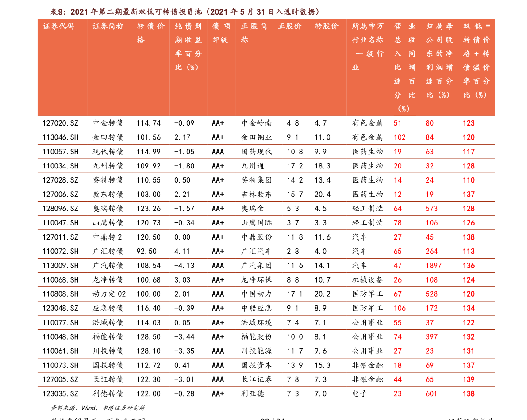The height and width of the screenshot is (420, 527).
Task: Select the net profit value 397
Action: coord(431,337)
